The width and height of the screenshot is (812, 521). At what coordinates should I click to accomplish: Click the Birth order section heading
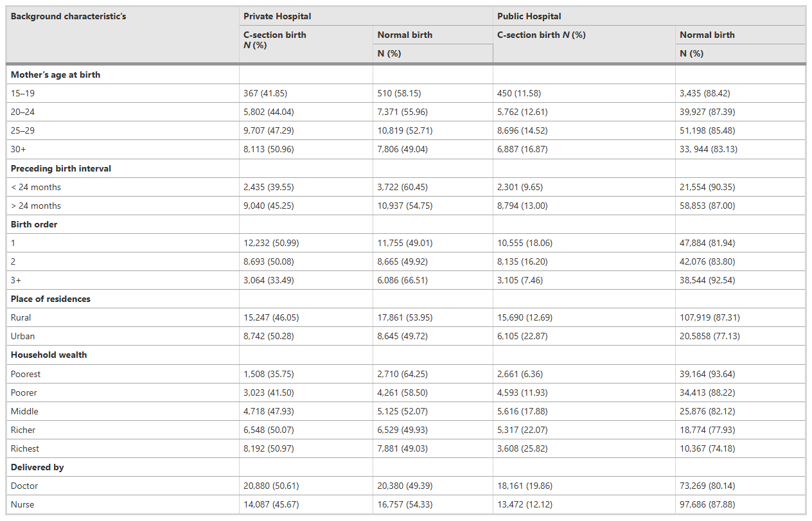click(x=33, y=224)
